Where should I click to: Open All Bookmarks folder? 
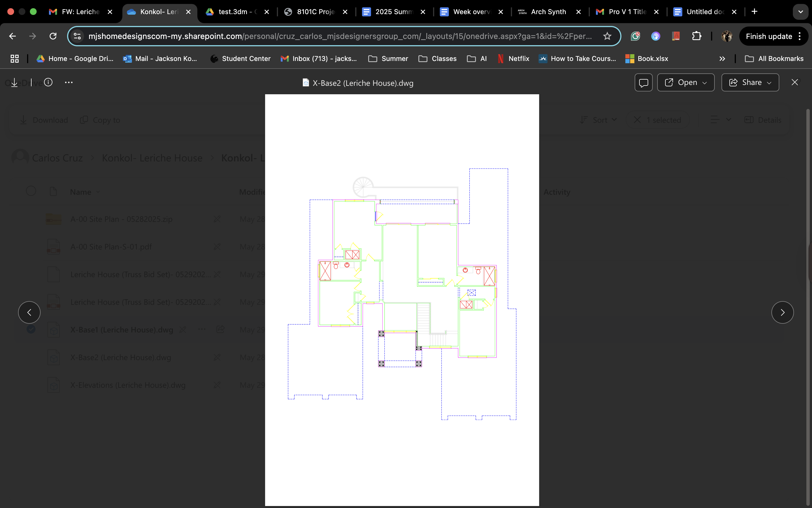775,59
